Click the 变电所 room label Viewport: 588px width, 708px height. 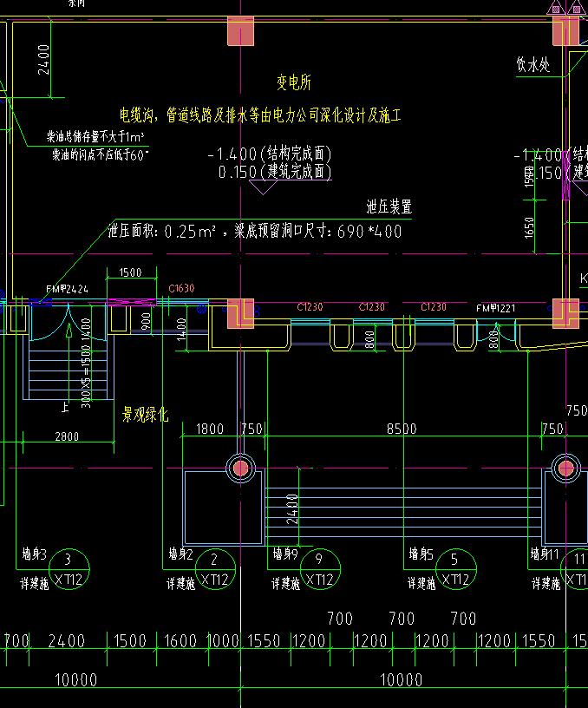pyautogui.click(x=294, y=83)
